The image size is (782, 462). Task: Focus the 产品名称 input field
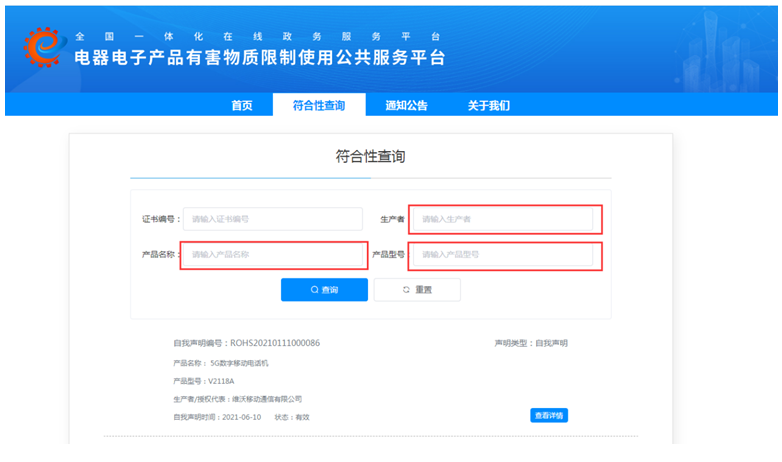pyautogui.click(x=273, y=254)
